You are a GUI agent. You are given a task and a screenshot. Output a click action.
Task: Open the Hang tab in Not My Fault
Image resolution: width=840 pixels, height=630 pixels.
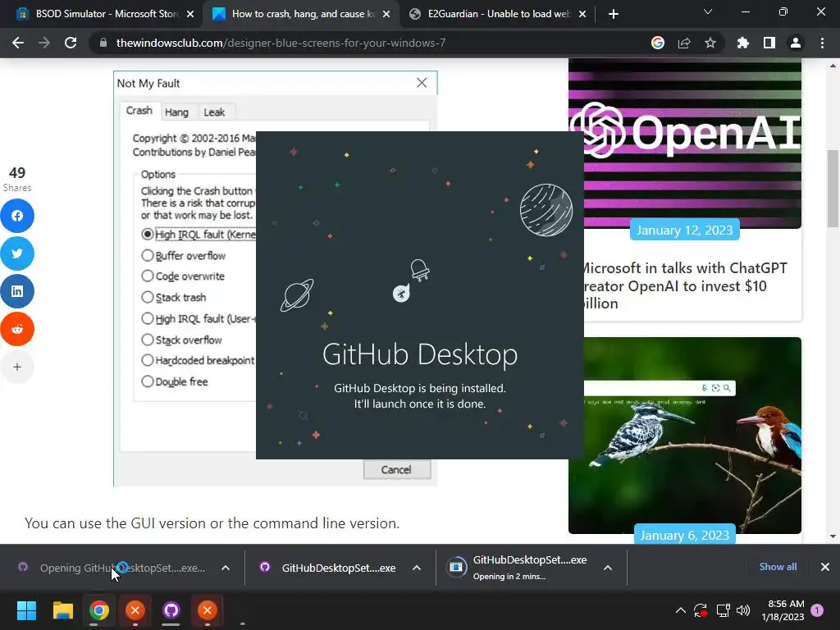(x=176, y=112)
